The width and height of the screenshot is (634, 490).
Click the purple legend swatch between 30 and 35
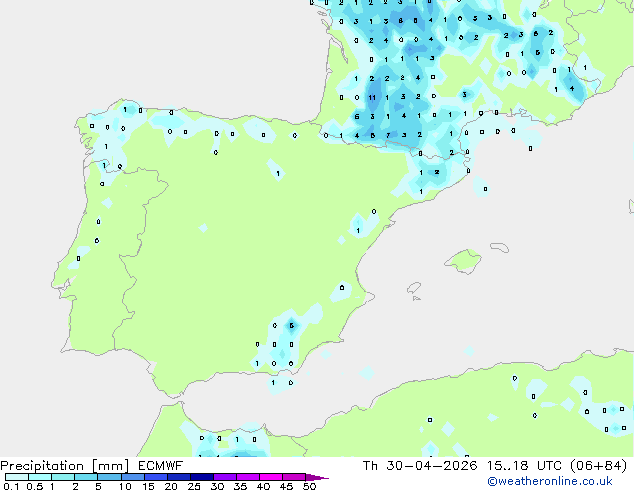pyautogui.click(x=225, y=477)
